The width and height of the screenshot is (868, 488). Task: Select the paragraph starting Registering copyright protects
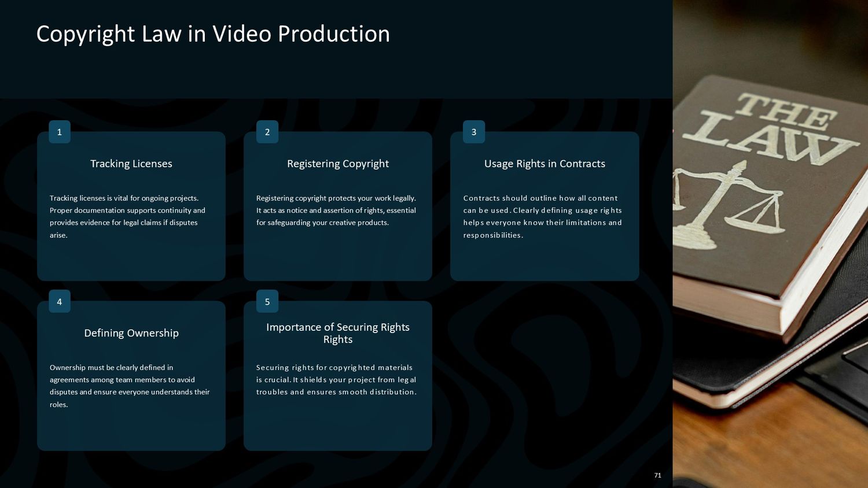click(x=336, y=210)
